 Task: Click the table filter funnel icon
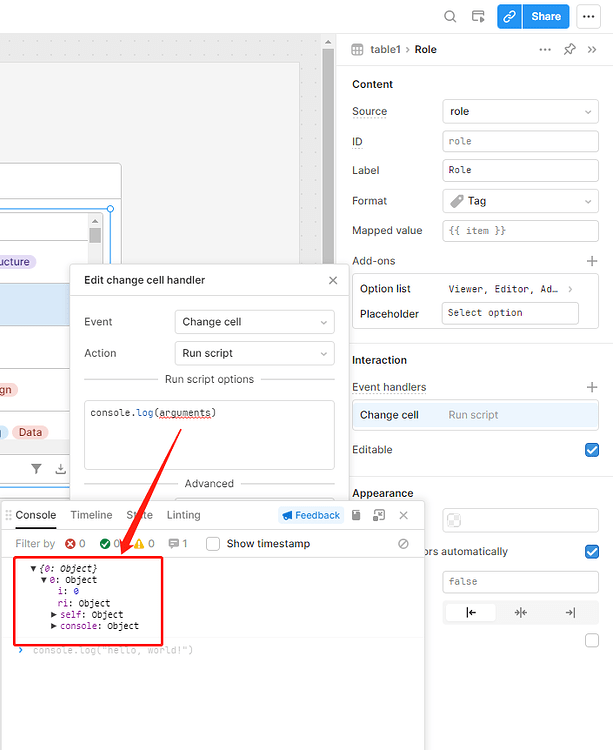pos(36,469)
